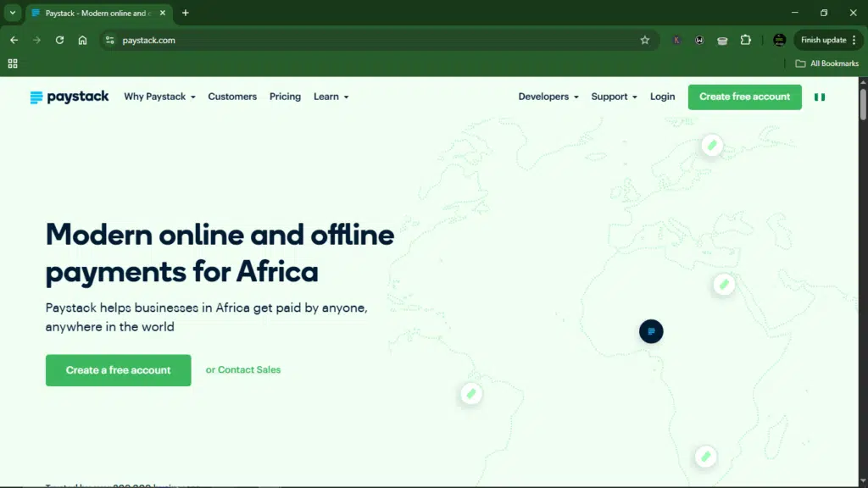Open the Customers page
Viewport: 868px width, 488px height.
point(232,97)
